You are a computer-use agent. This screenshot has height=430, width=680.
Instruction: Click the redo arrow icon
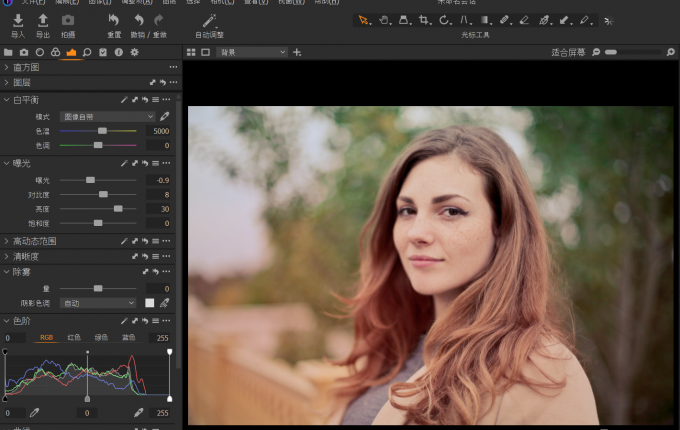(x=159, y=20)
